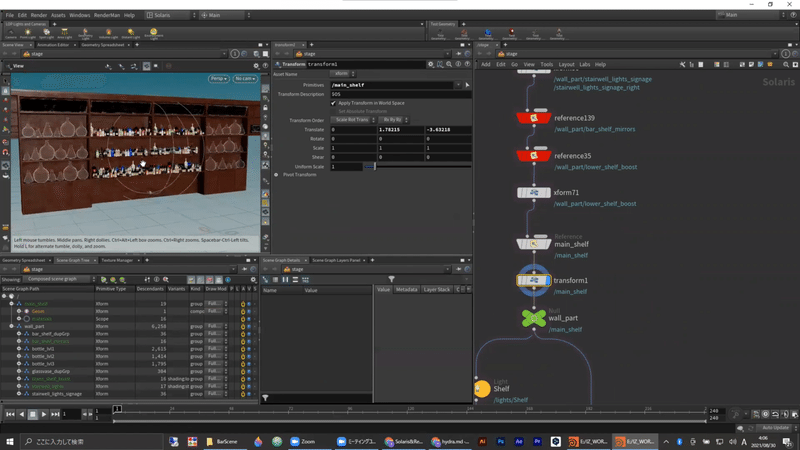The image size is (800, 450).
Task: Open Scale Rot Trans transform order dropdown
Action: (x=353, y=120)
